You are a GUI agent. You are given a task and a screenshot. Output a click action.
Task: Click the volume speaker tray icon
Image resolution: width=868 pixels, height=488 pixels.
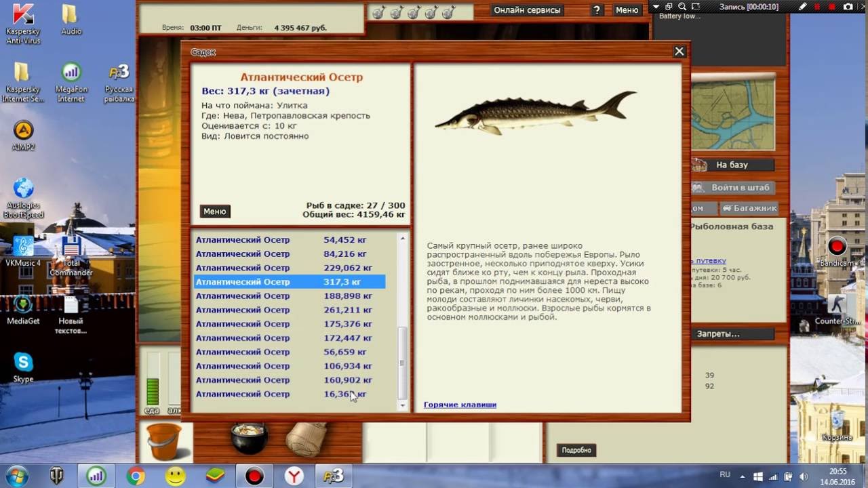pos(802,476)
